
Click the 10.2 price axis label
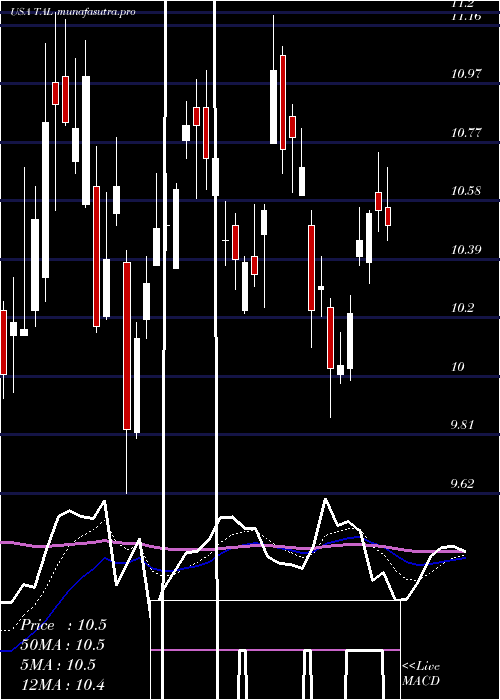pyautogui.click(x=462, y=308)
